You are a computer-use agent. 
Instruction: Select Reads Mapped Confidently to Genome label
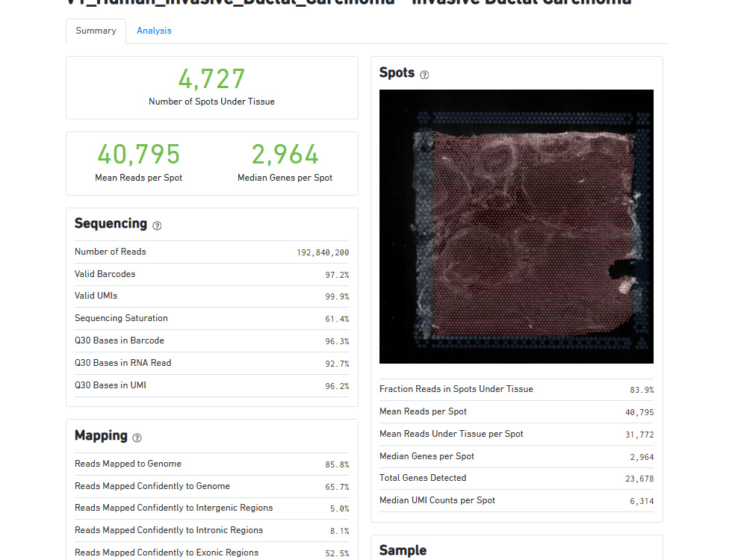click(x=152, y=486)
